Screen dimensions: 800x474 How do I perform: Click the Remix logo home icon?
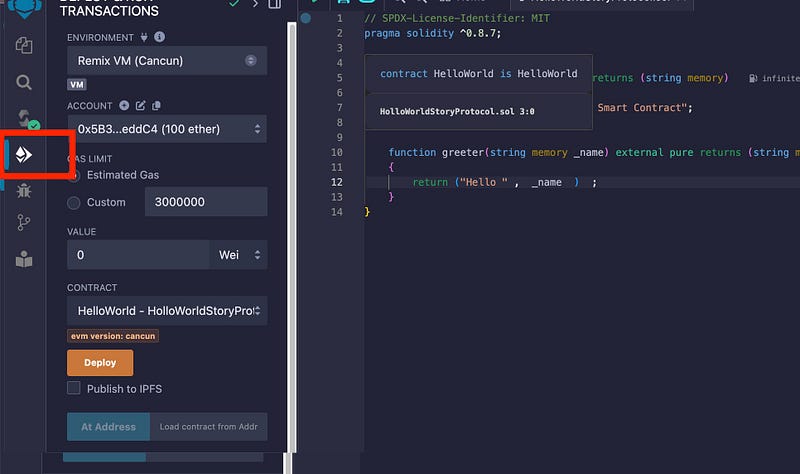point(24,8)
